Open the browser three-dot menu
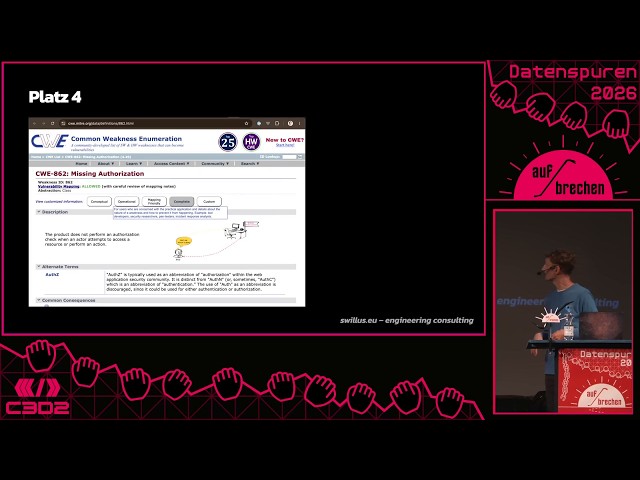Viewport: 640px width, 480px height. [299, 123]
